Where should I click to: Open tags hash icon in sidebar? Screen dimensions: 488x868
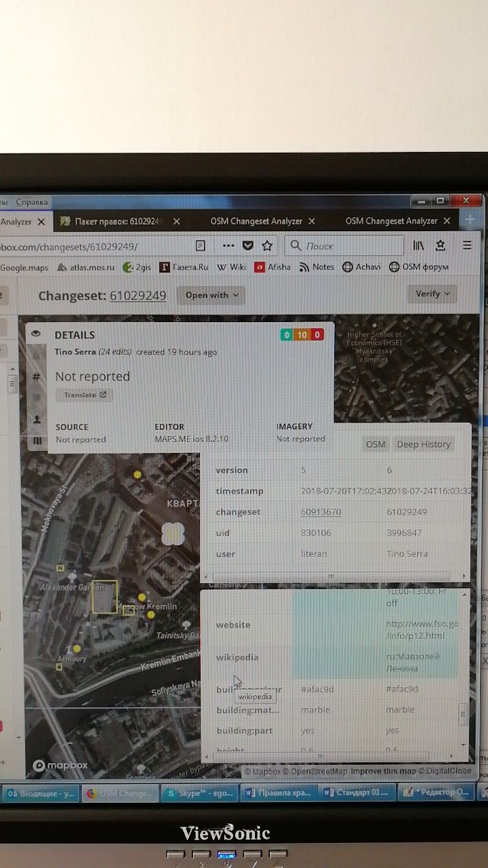(37, 376)
